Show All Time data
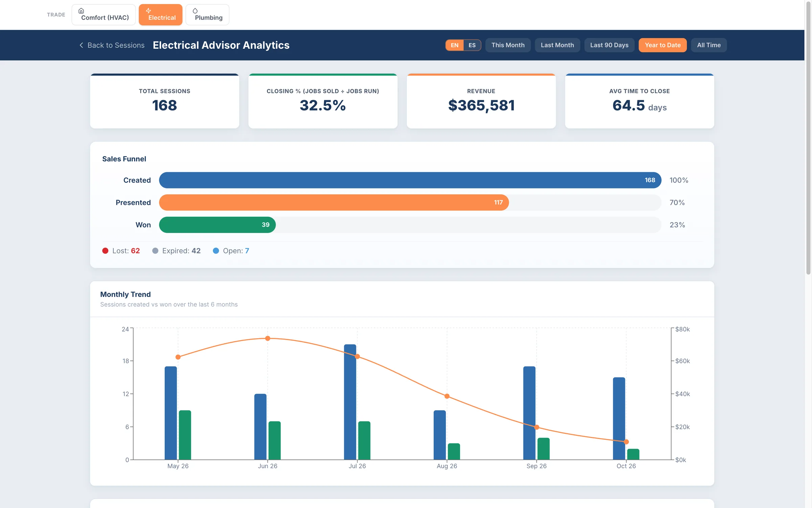This screenshot has height=508, width=812. [x=709, y=45]
